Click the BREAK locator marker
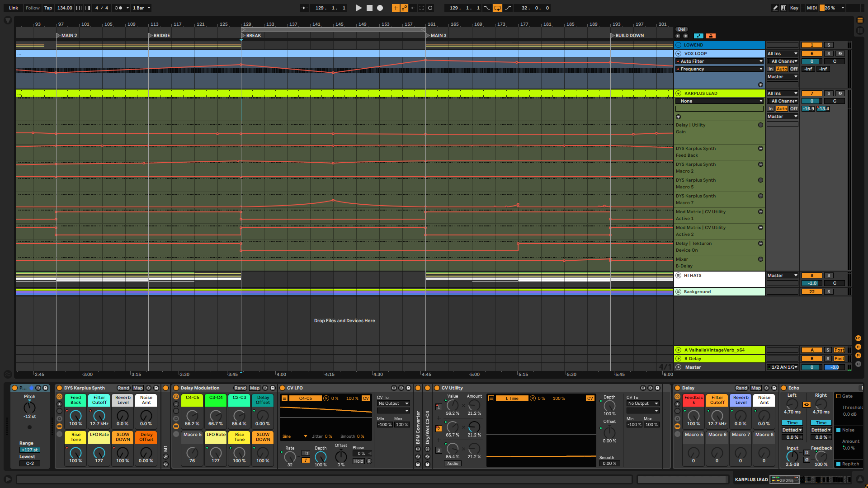 [x=244, y=35]
